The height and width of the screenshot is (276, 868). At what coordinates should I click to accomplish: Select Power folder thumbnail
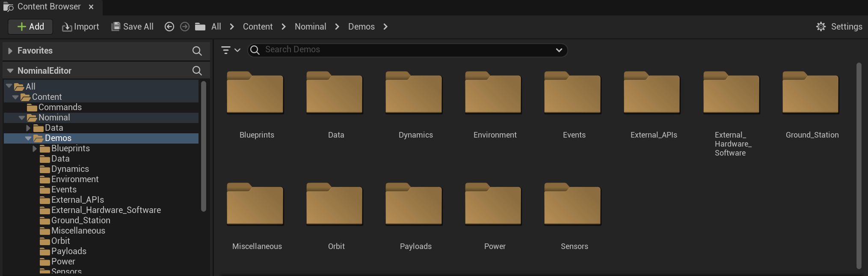click(493, 204)
